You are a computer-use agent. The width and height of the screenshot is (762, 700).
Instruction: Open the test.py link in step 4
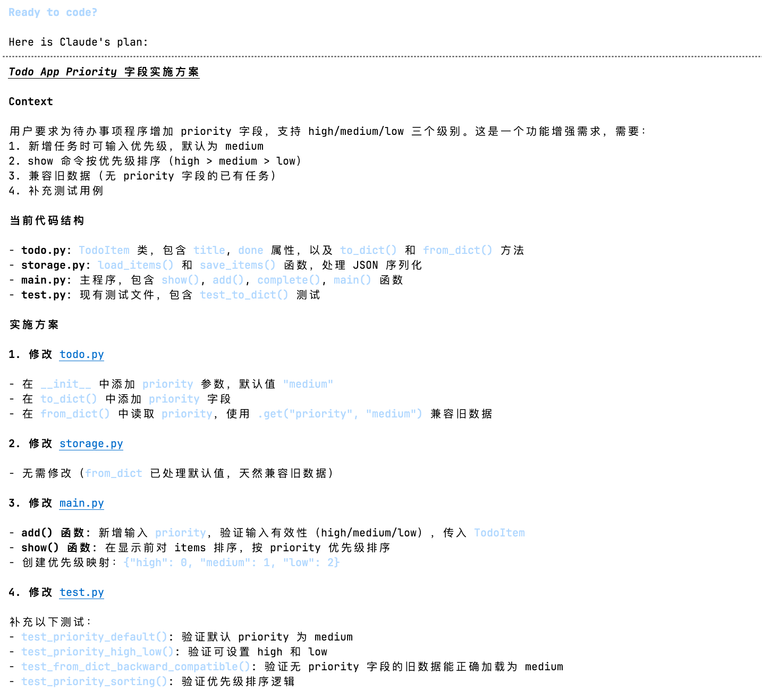pyautogui.click(x=81, y=592)
